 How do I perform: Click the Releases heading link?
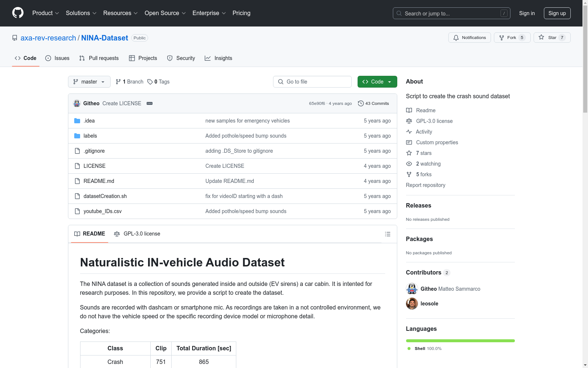(x=419, y=205)
